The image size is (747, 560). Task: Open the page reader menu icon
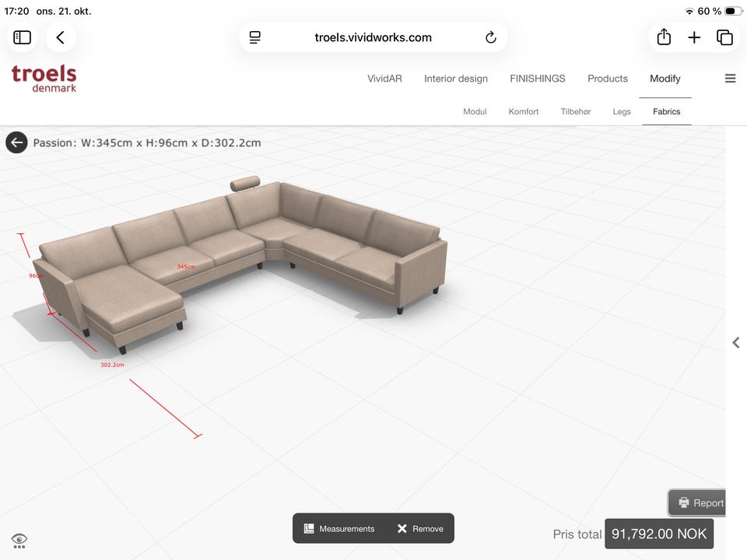tap(255, 37)
